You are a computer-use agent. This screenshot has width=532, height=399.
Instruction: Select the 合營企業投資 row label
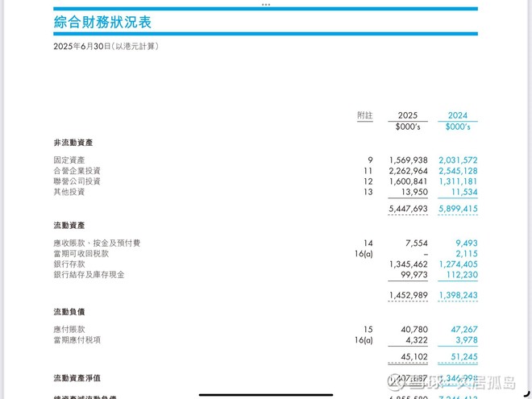[x=77, y=171]
